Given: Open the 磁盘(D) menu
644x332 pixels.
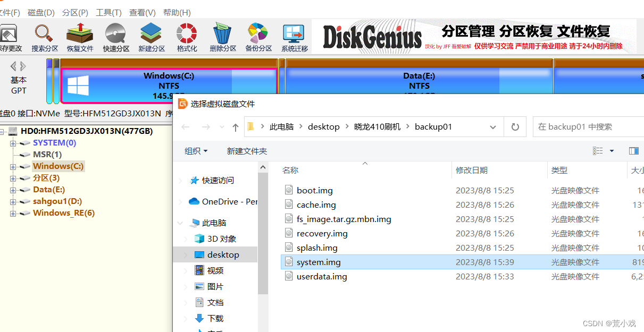Looking at the screenshot, I should coord(41,12).
